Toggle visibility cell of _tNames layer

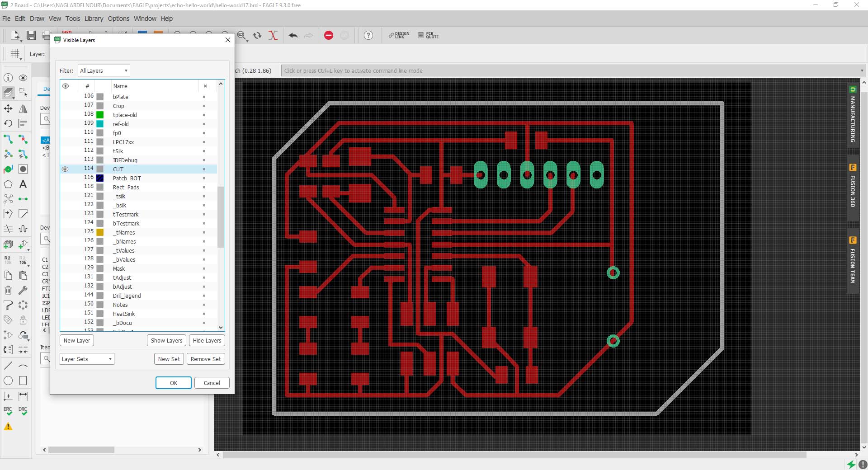click(66, 232)
